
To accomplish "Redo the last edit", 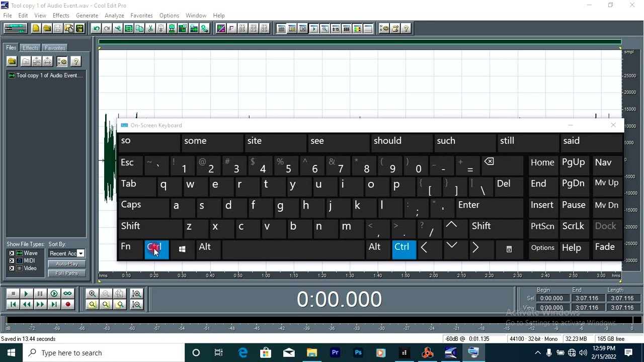I will click(x=107, y=29).
